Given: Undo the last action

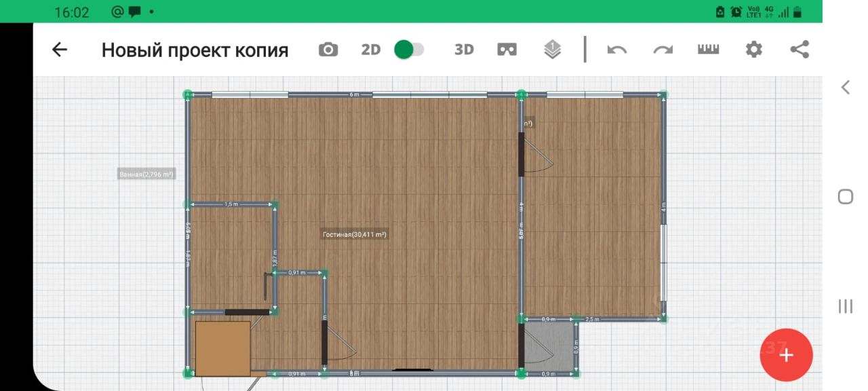Looking at the screenshot, I should (x=616, y=50).
